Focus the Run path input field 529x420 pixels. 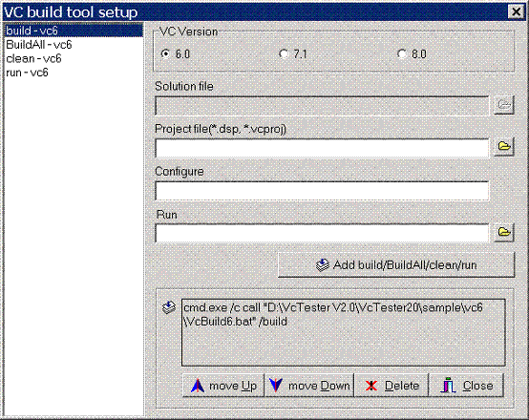click(322, 233)
